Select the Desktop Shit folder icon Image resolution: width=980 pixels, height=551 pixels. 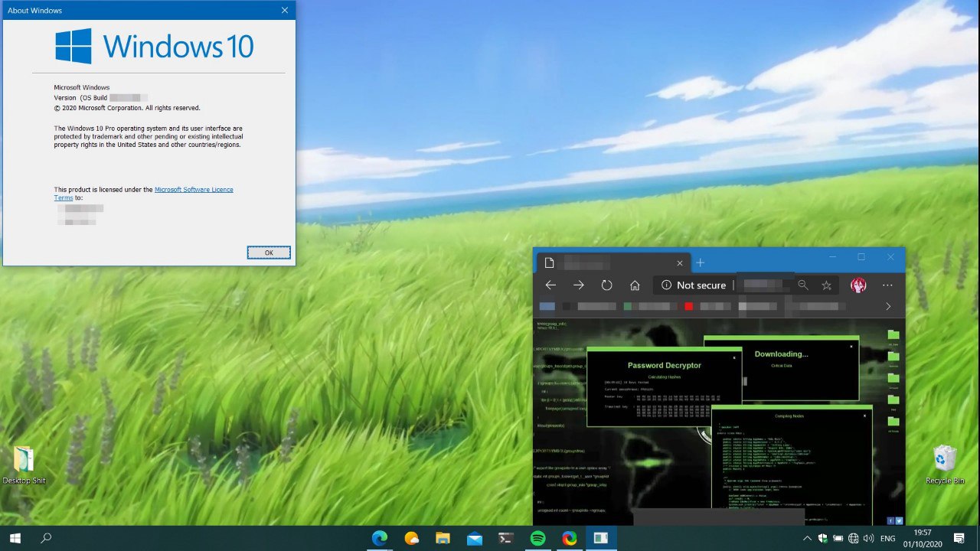[24, 465]
